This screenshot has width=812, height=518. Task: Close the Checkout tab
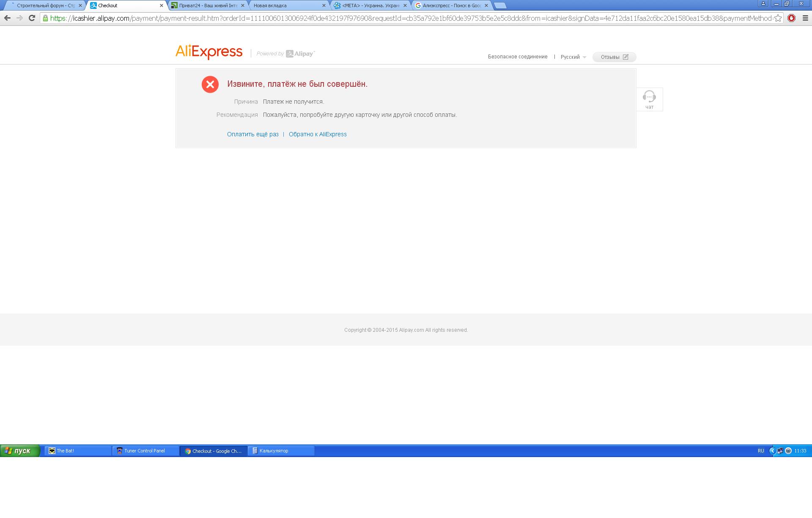pyautogui.click(x=161, y=6)
